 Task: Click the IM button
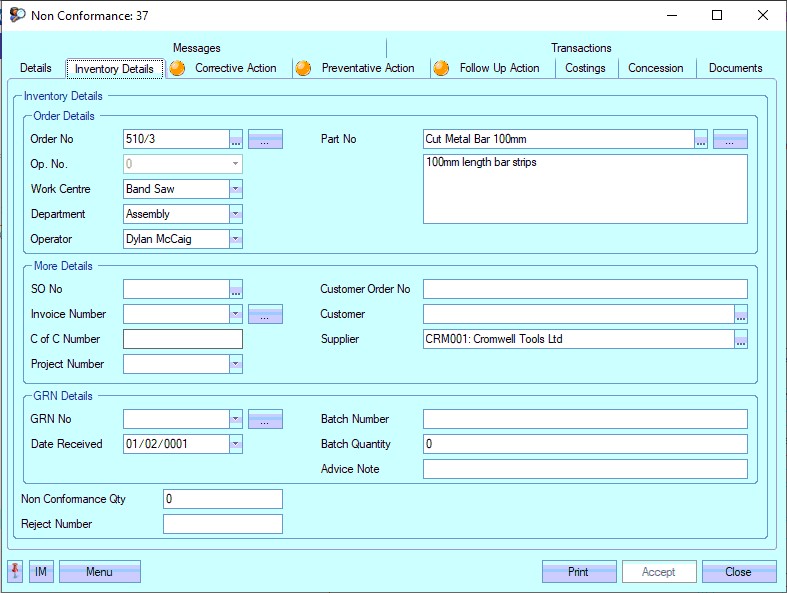coord(41,572)
